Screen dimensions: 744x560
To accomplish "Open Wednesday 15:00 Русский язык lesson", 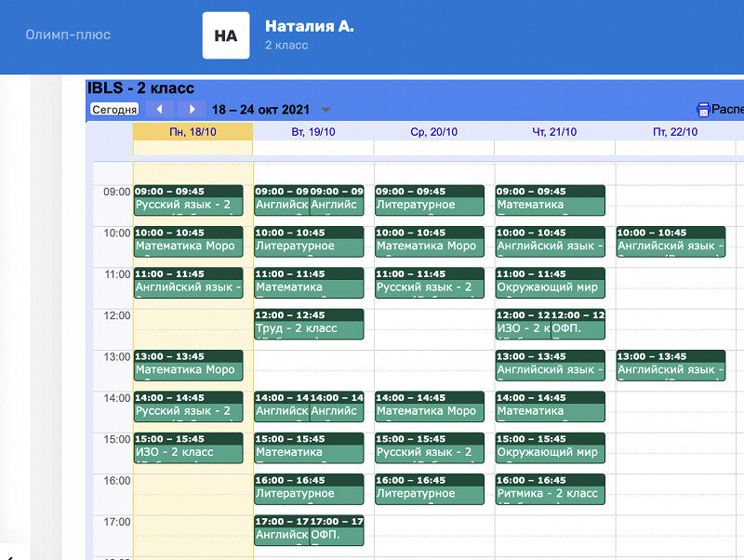I will click(430, 448).
